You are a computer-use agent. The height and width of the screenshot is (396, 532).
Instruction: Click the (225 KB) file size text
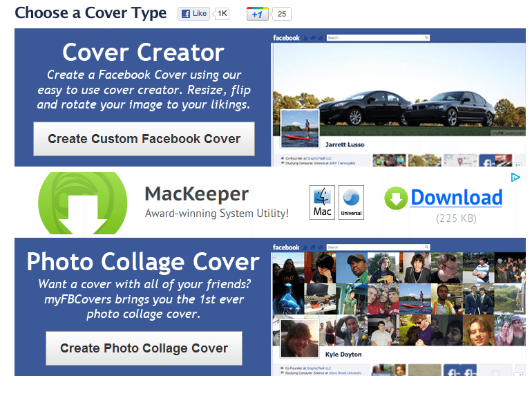click(x=456, y=218)
